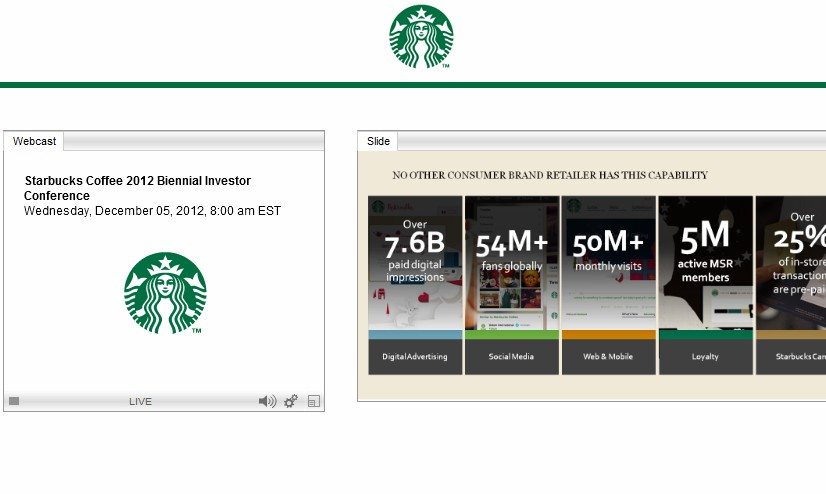
Task: Toggle the webcast layout popout icon
Action: [x=313, y=401]
